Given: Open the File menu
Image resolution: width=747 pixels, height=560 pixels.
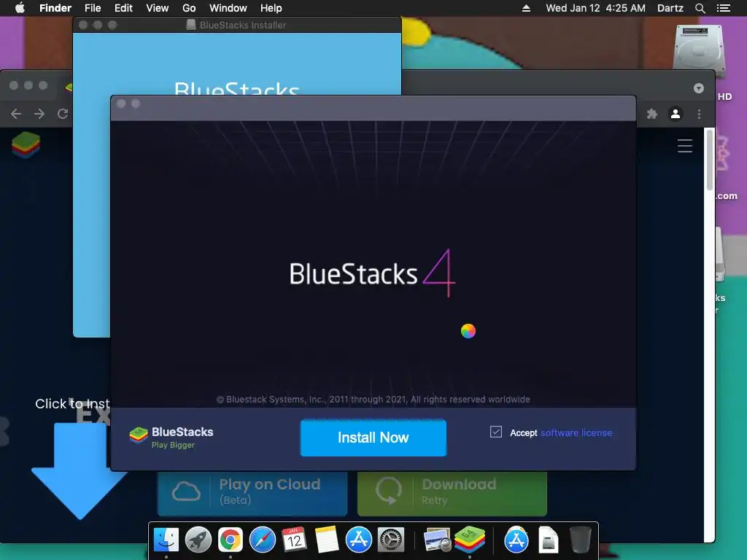Looking at the screenshot, I should click(93, 8).
